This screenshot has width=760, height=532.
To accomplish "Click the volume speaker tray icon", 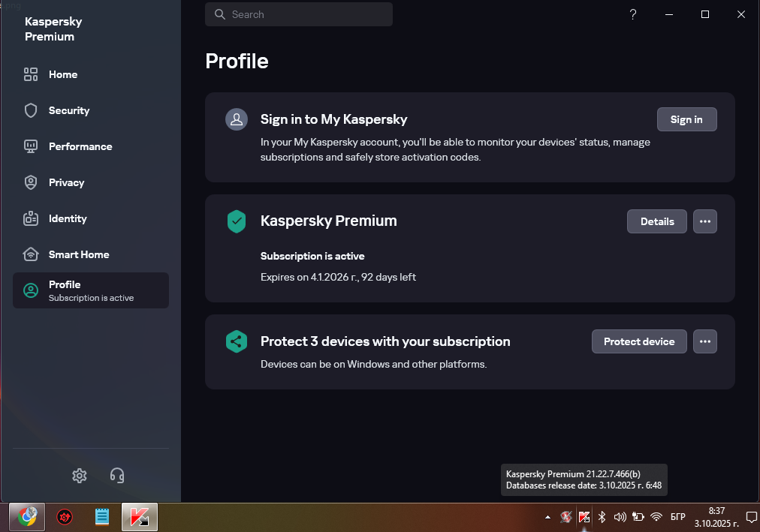I will [620, 517].
